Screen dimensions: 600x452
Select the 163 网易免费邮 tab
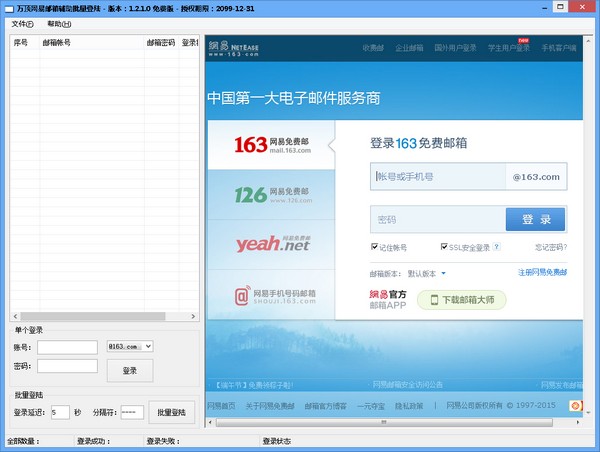[x=272, y=145]
